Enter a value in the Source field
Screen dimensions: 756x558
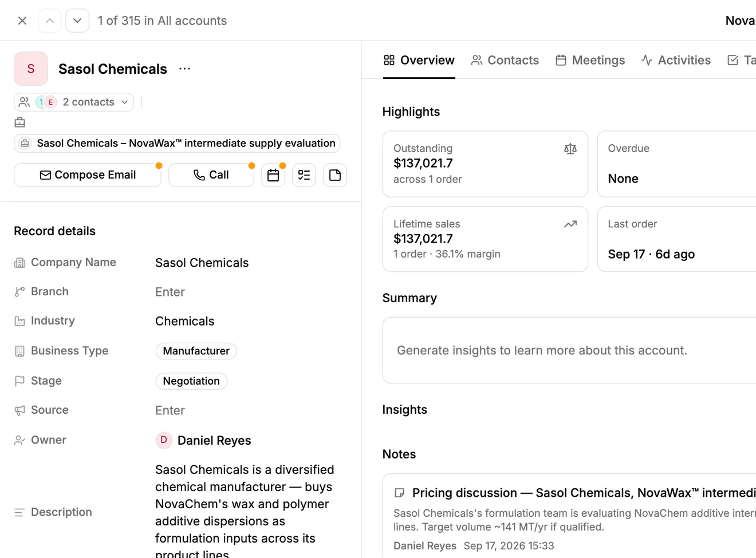pyautogui.click(x=170, y=410)
